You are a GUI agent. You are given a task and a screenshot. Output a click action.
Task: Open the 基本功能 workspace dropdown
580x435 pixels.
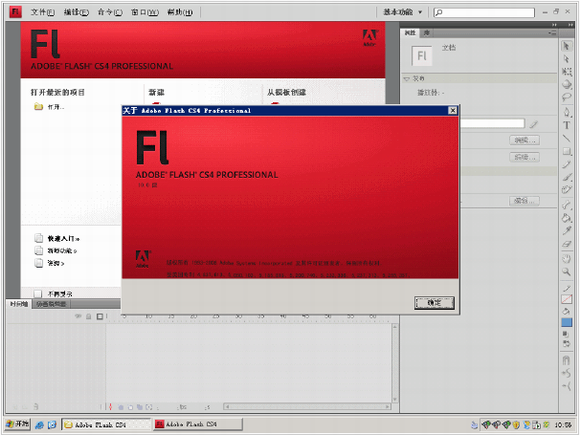pyautogui.click(x=403, y=12)
